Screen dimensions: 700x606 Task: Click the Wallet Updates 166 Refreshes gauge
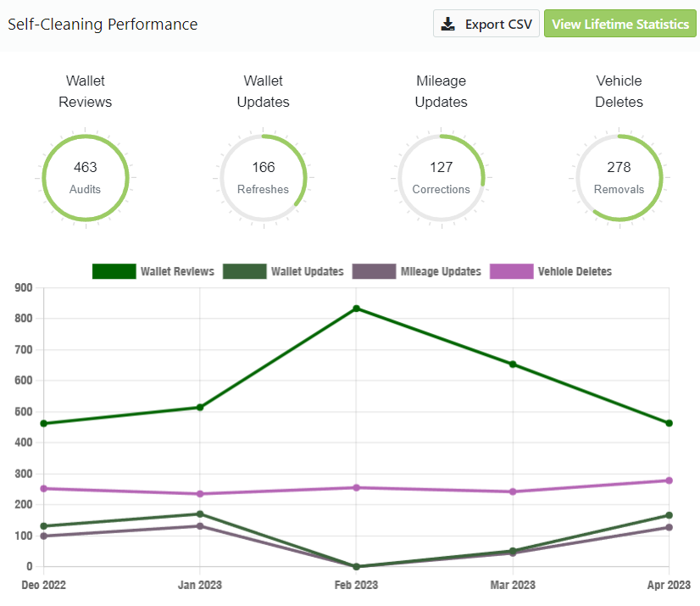click(264, 178)
